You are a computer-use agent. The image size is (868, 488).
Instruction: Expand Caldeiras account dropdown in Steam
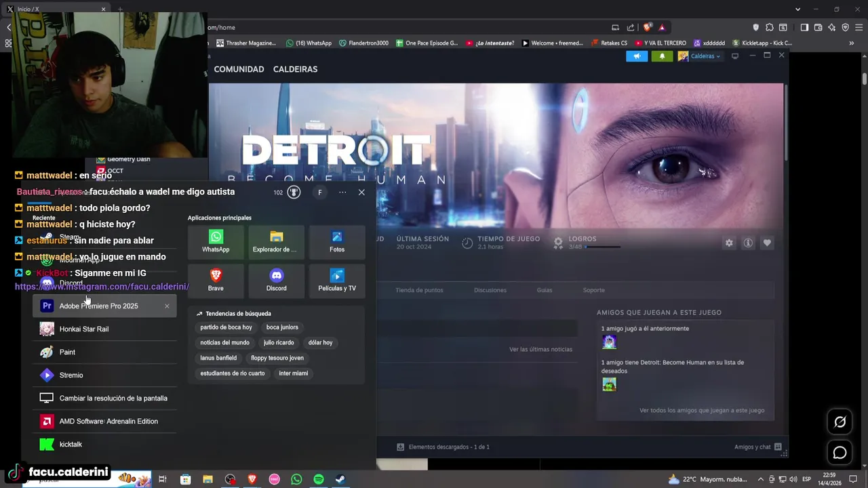[x=699, y=56]
